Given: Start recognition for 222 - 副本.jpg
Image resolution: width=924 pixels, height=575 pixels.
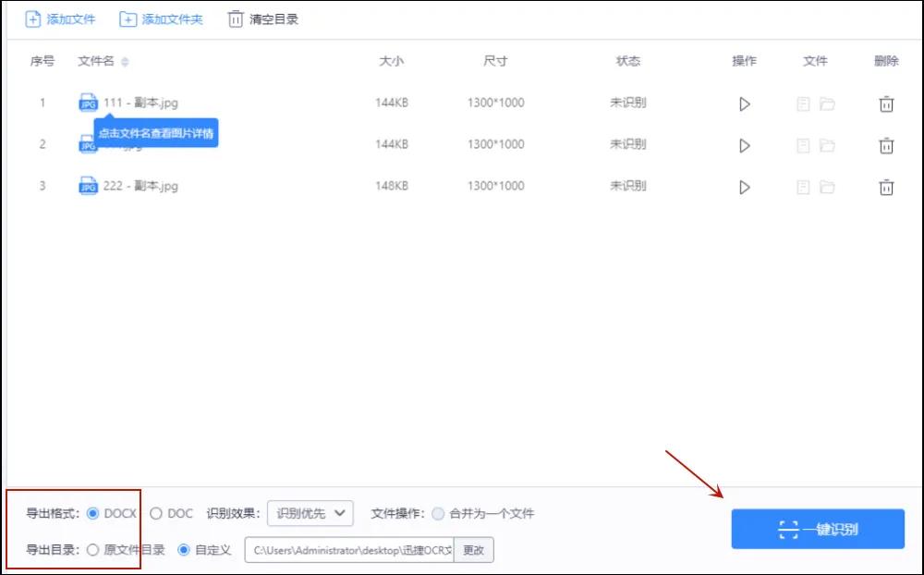Looking at the screenshot, I should [744, 187].
